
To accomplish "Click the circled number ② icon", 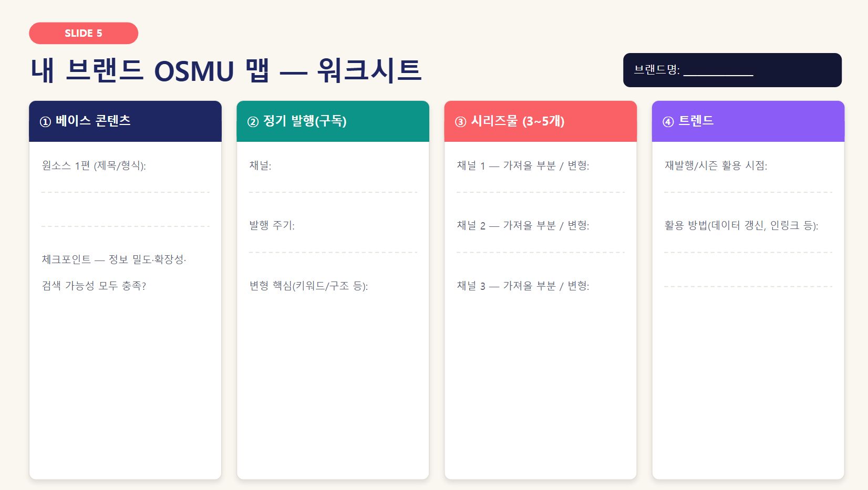I will point(253,122).
